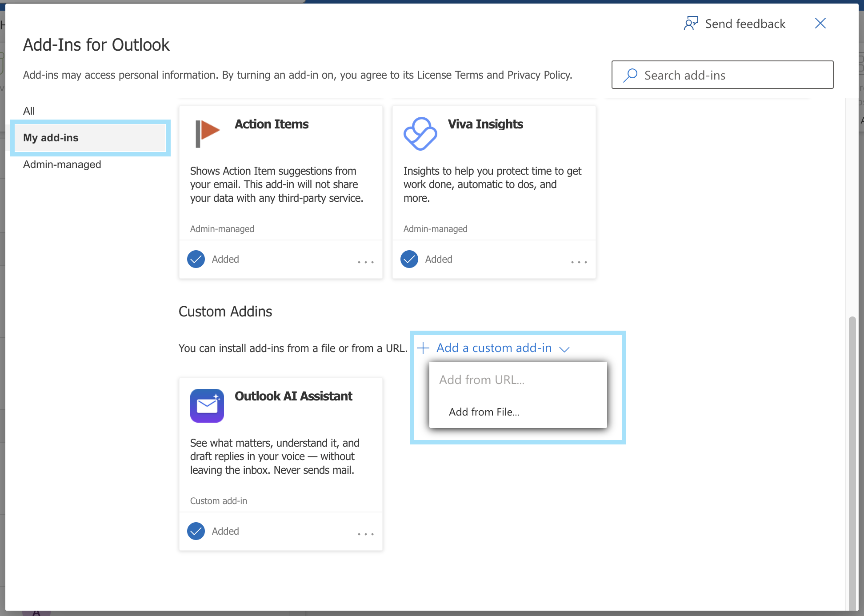Click the Outlook AI Assistant envelope icon
864x616 pixels.
coord(207,406)
